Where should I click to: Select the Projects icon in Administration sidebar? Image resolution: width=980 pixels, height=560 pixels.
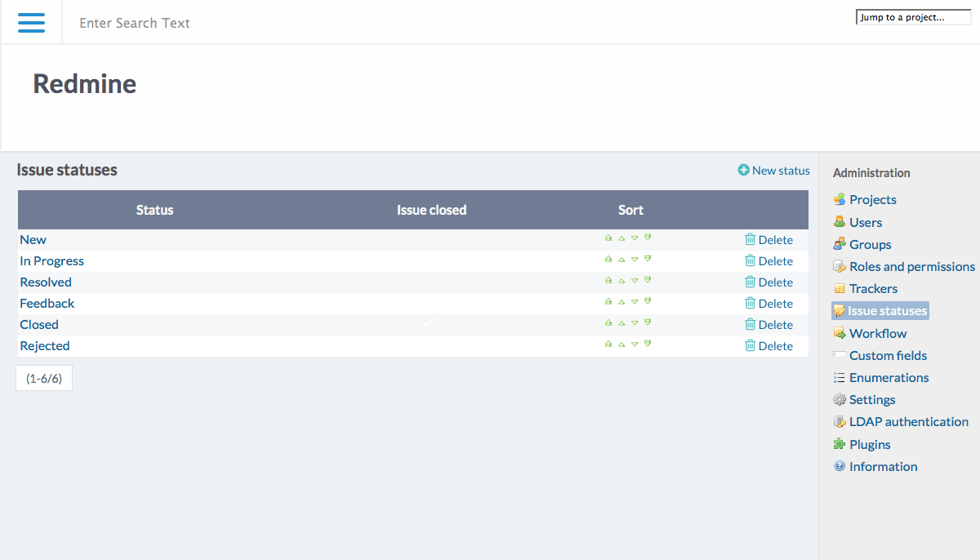click(x=840, y=199)
